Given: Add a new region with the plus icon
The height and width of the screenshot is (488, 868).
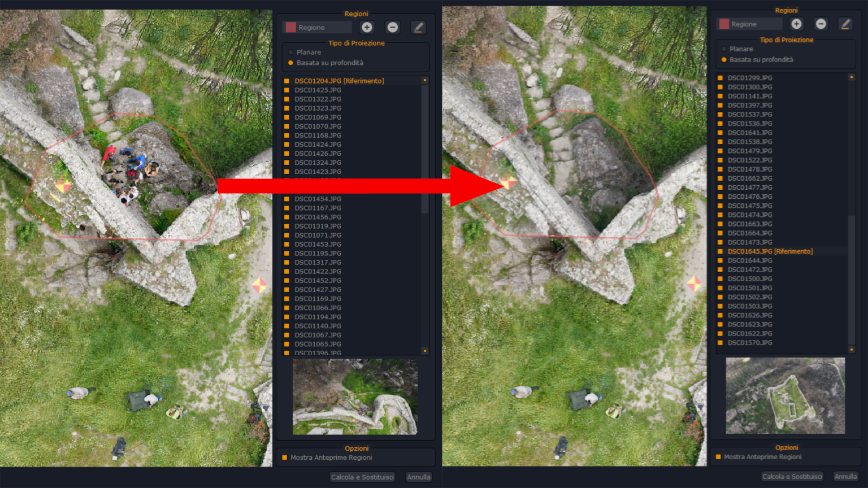Looking at the screenshot, I should pyautogui.click(x=367, y=27).
